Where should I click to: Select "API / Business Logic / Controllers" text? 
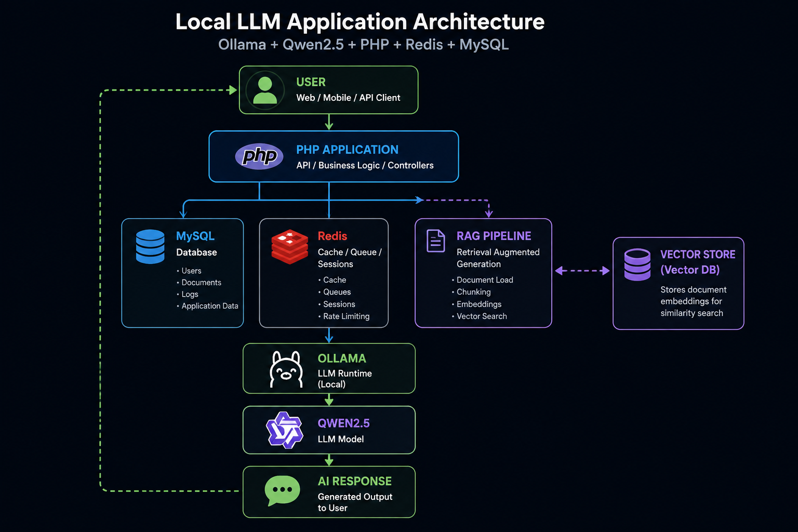(x=365, y=165)
